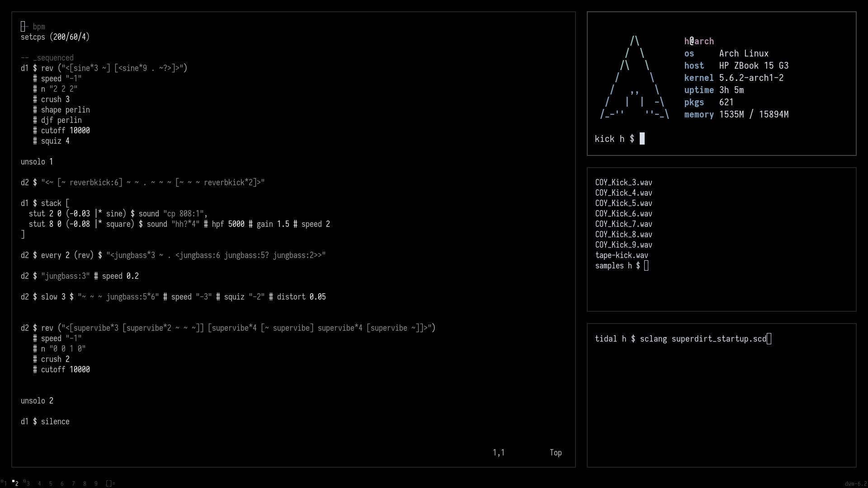Open dwm tag 5
The height and width of the screenshot is (488, 868).
pos(51,483)
